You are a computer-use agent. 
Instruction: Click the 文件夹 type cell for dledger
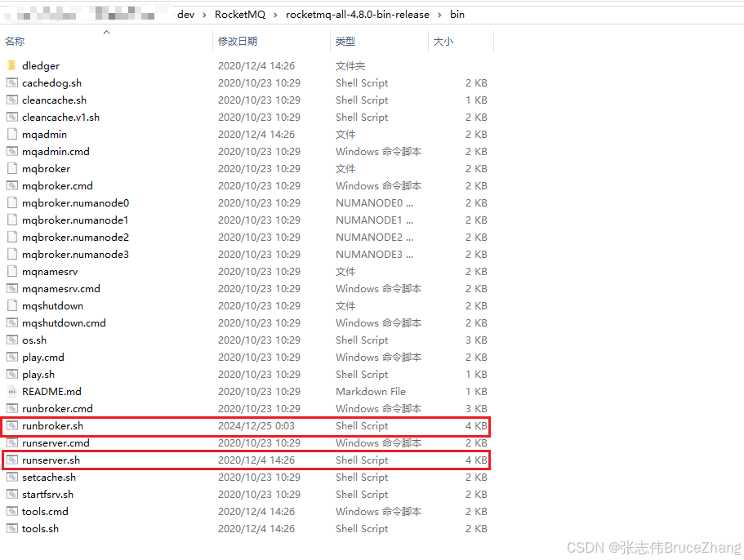pyautogui.click(x=350, y=65)
